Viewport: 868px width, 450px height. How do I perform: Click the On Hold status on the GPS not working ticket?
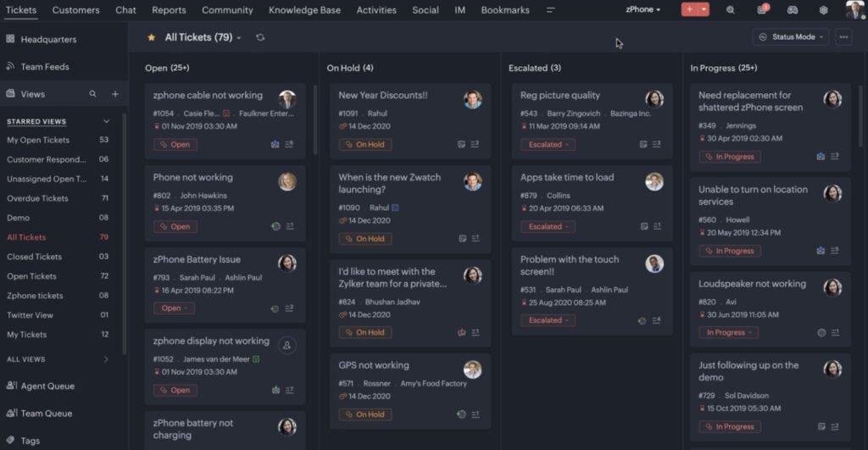pyautogui.click(x=365, y=414)
